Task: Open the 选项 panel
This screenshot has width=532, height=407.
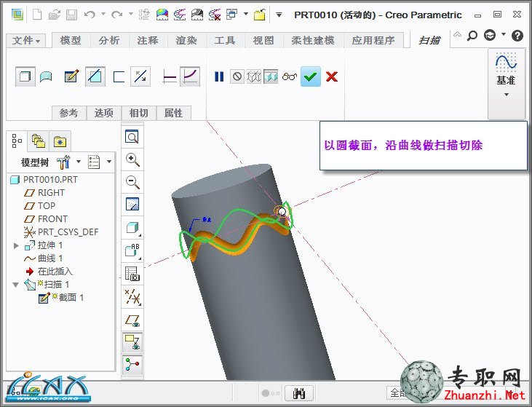Action: click(x=104, y=113)
